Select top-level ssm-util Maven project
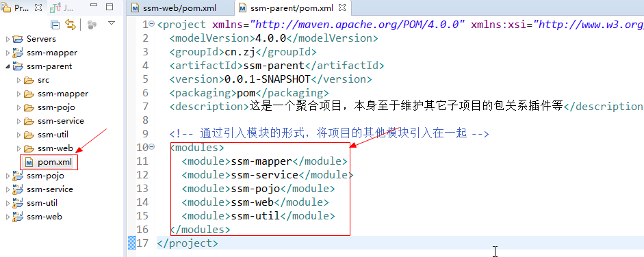The width and height of the screenshot is (644, 257). coord(42,203)
